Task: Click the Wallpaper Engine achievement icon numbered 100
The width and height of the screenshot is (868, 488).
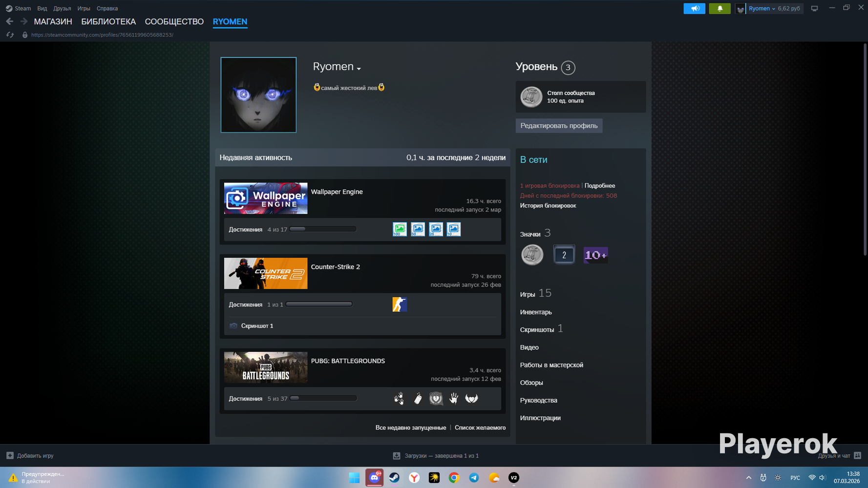Action: 400,229
